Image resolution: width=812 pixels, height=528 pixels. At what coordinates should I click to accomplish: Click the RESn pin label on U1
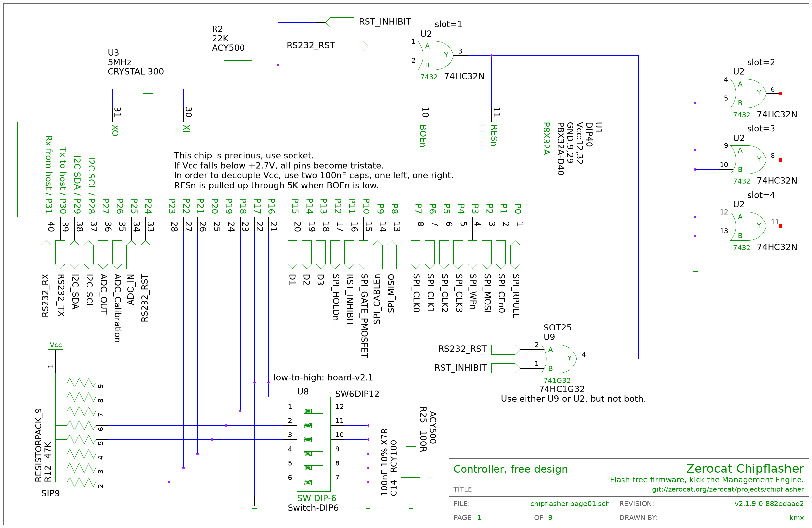point(494,136)
